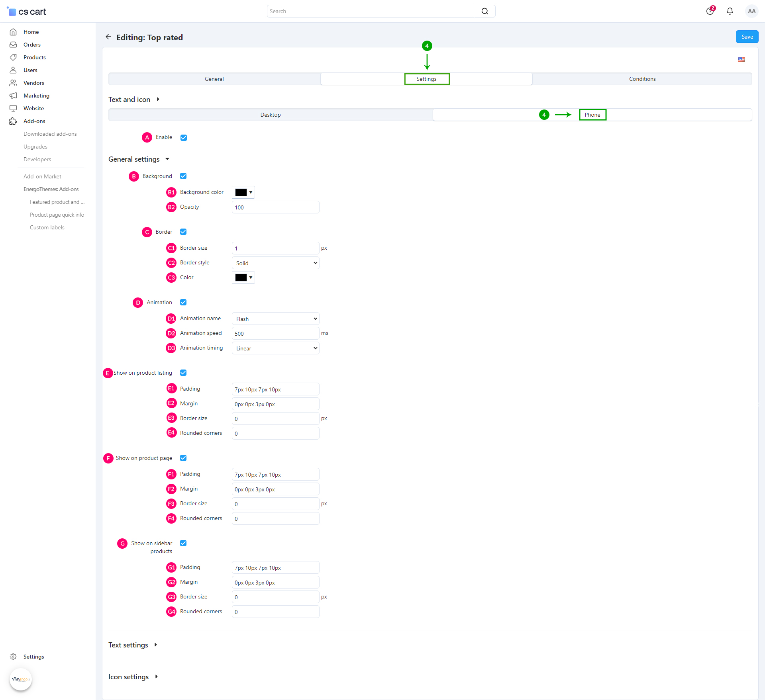
Task: Disable Show on sidebar products checkbox
Action: [x=183, y=543]
